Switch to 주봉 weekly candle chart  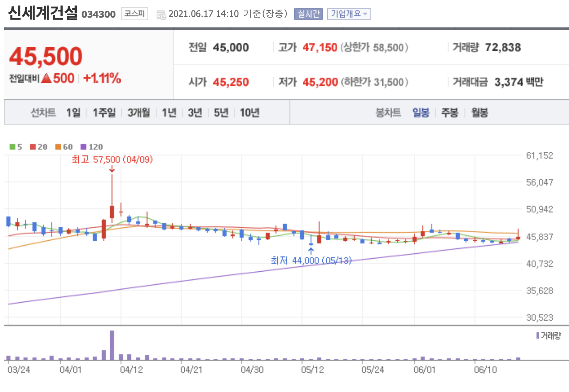pyautogui.click(x=450, y=113)
